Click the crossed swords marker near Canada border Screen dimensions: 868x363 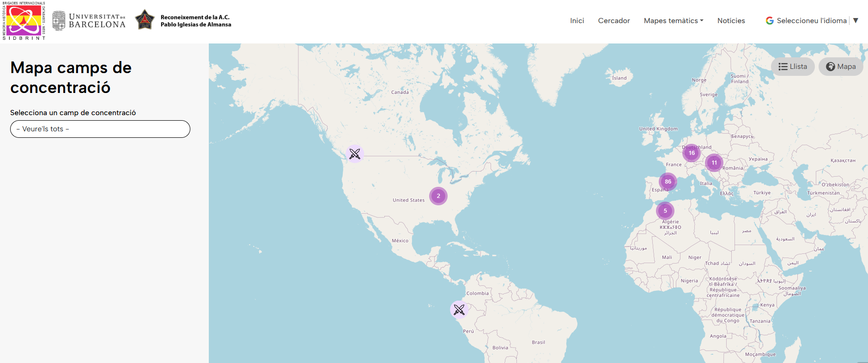point(355,154)
